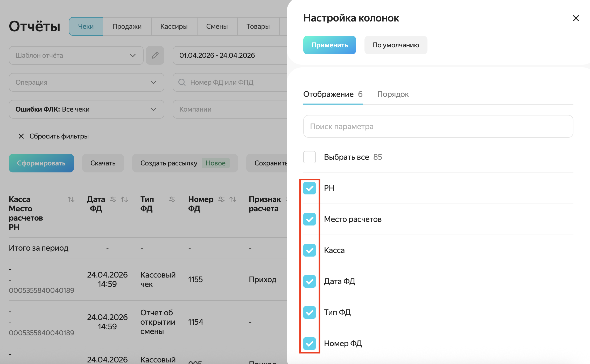Click the Приход cell in row 1155
This screenshot has height=364, width=590.
[263, 280]
